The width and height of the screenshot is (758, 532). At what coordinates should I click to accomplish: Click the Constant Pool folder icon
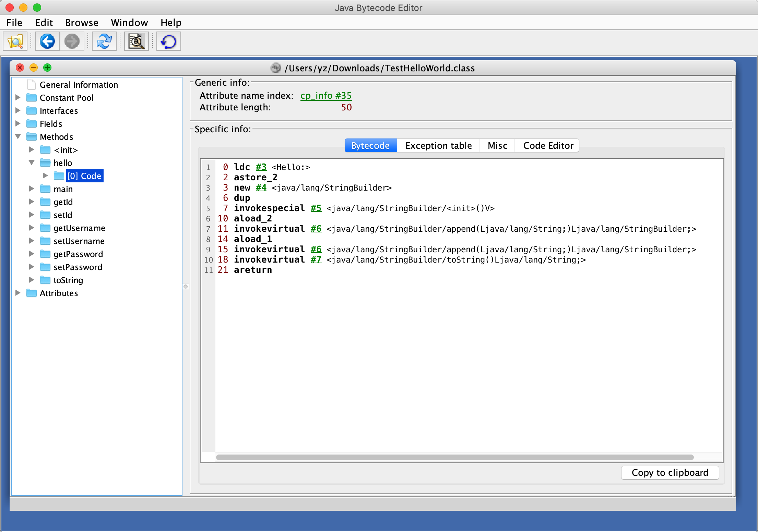[32, 98]
